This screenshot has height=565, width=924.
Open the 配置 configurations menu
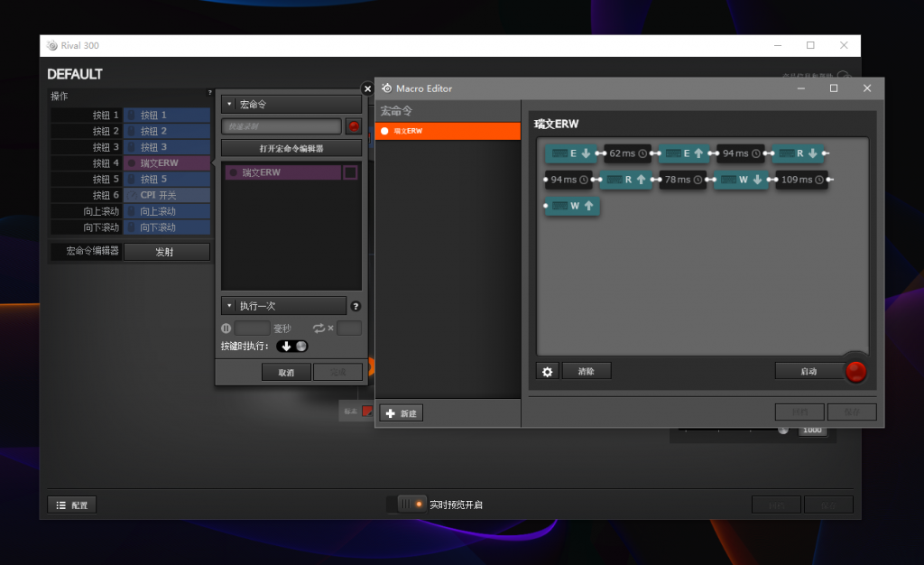pyautogui.click(x=72, y=505)
